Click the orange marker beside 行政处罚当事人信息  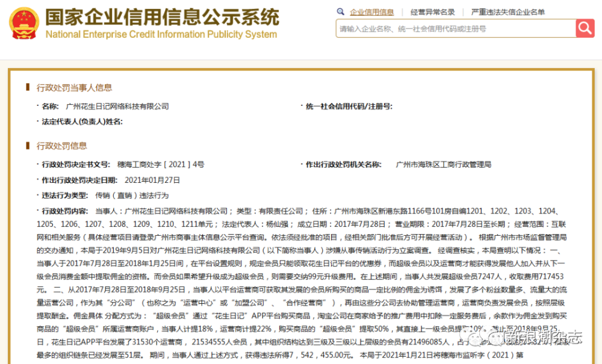pos(28,87)
